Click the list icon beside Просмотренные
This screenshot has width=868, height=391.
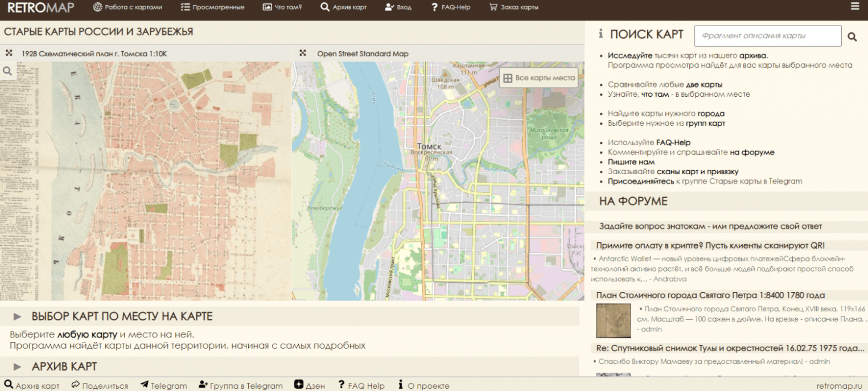(185, 7)
